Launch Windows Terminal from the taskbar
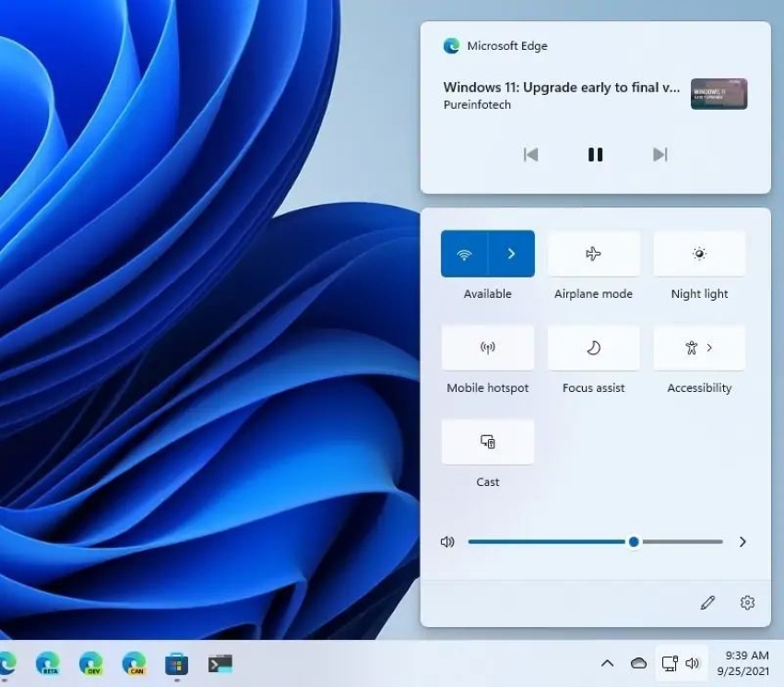Image resolution: width=784 pixels, height=687 pixels. tap(219, 663)
